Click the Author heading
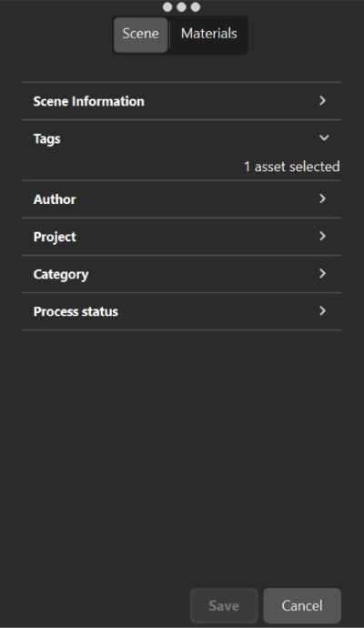This screenshot has width=364, height=628. (x=55, y=199)
